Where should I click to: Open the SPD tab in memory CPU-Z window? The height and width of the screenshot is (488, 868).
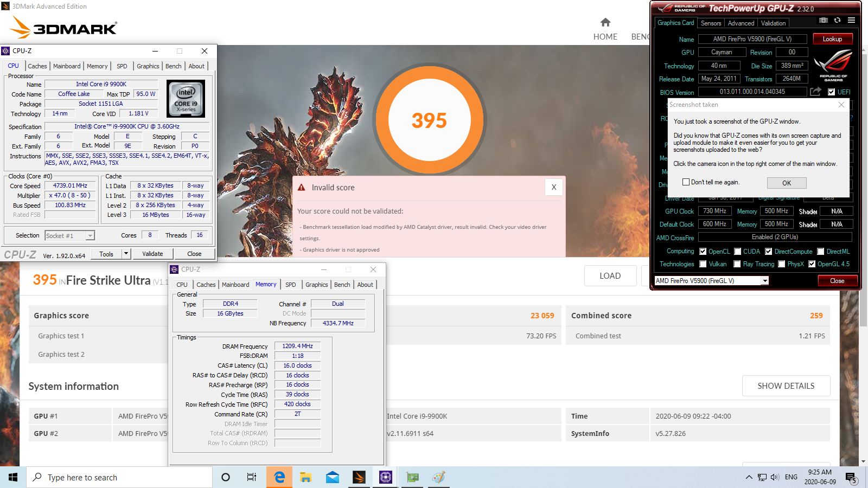coord(291,285)
